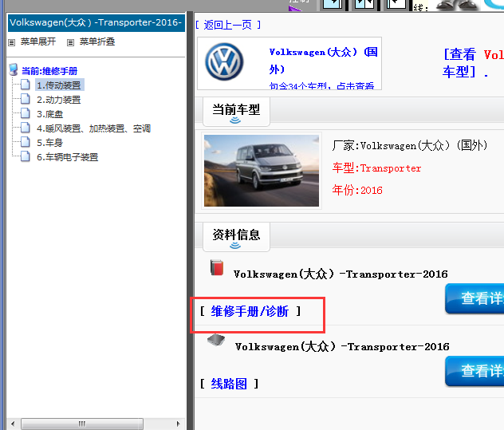Click the page icon beside 4.暖风装置

(26, 128)
